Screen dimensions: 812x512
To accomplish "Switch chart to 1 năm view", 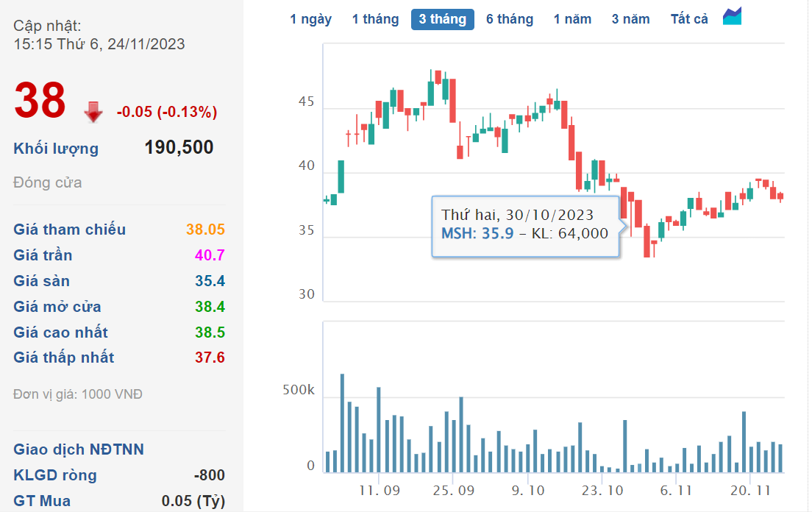I will click(572, 19).
